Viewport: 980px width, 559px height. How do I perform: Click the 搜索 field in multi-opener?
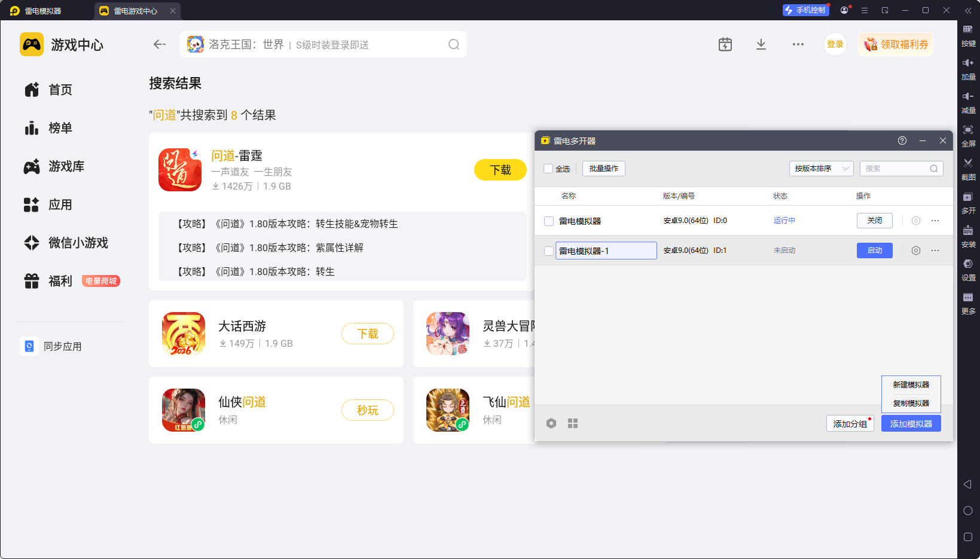point(895,169)
